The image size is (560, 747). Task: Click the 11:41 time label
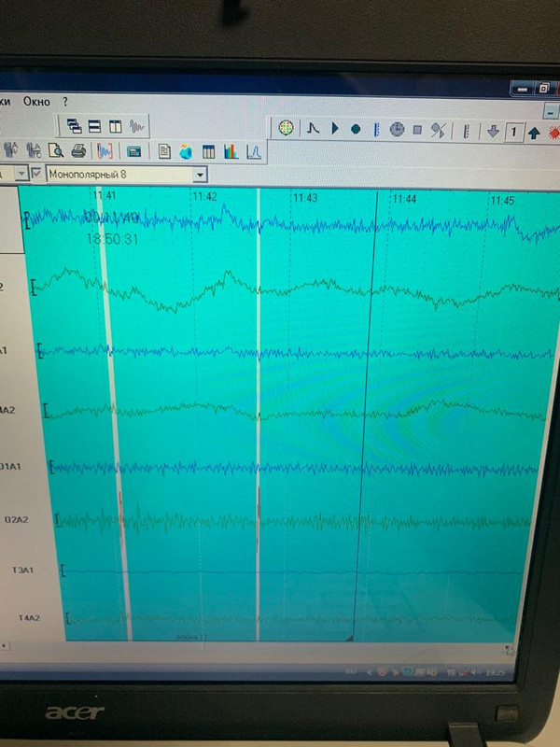click(x=105, y=195)
